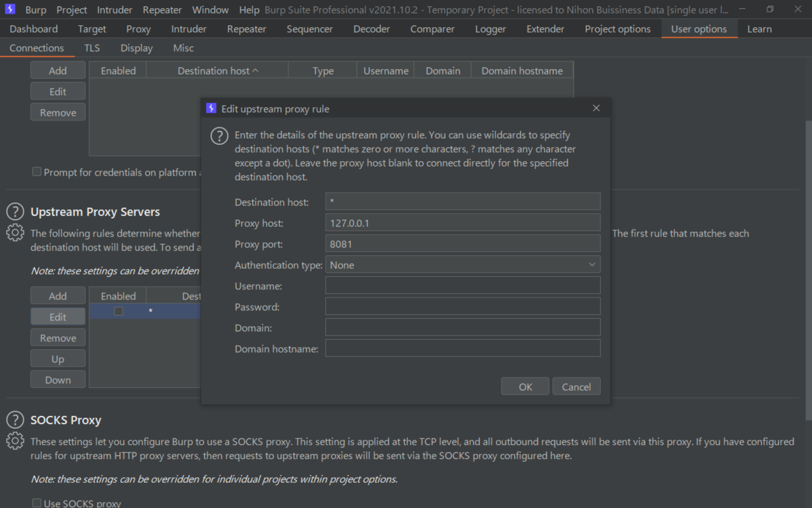Close the Edit upstream proxy rule dialog

tap(596, 108)
